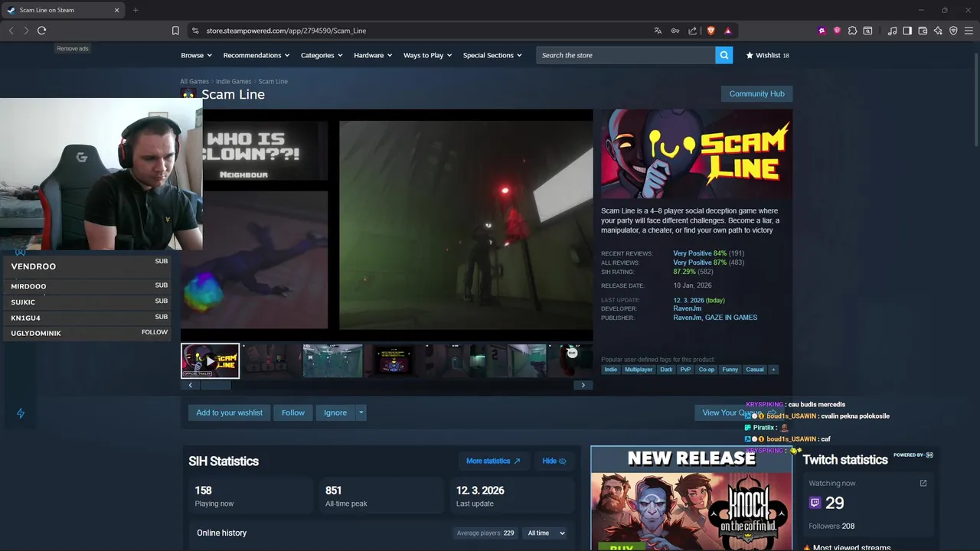The width and height of the screenshot is (980, 551).
Task: Select the Dark tag
Action: point(666,370)
